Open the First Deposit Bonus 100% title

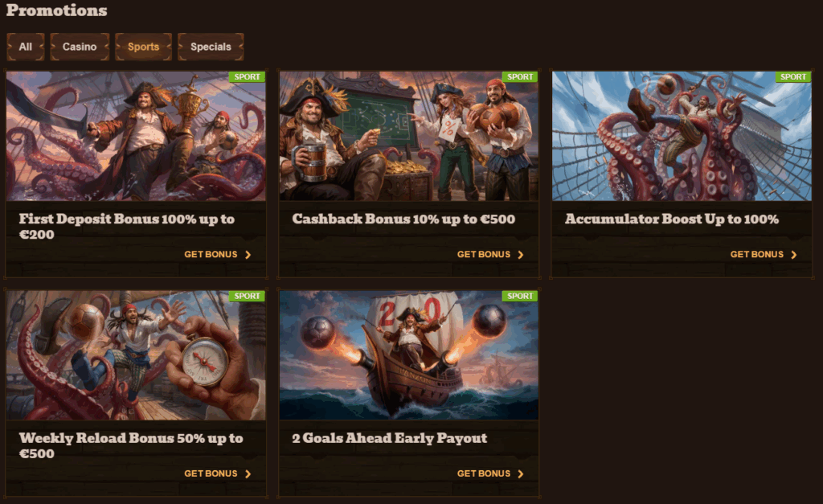click(127, 226)
